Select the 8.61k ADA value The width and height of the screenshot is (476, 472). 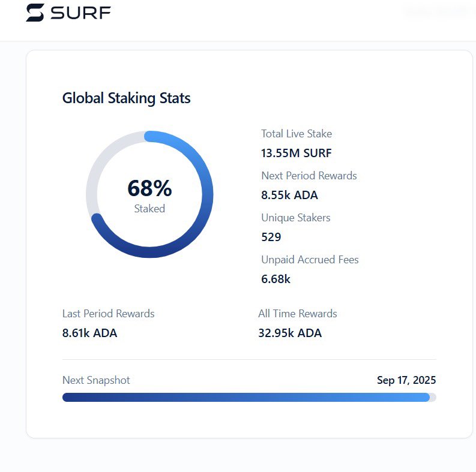[89, 333]
